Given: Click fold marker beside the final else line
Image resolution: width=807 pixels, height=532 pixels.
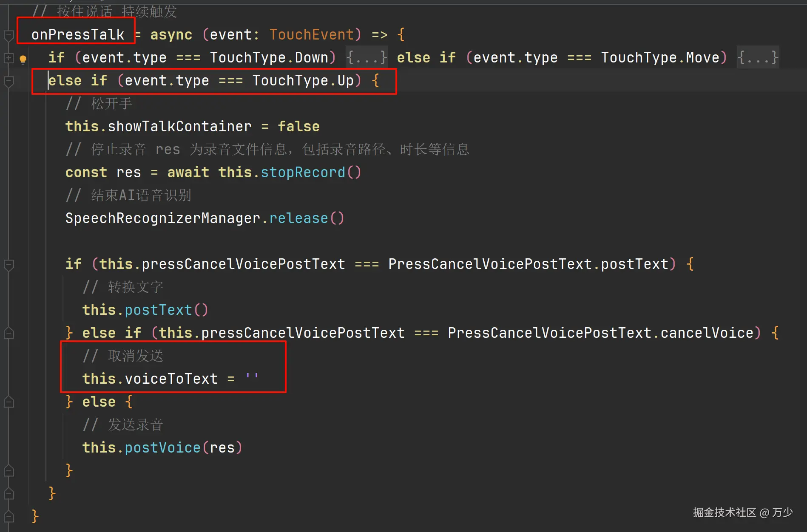Looking at the screenshot, I should 9,402.
